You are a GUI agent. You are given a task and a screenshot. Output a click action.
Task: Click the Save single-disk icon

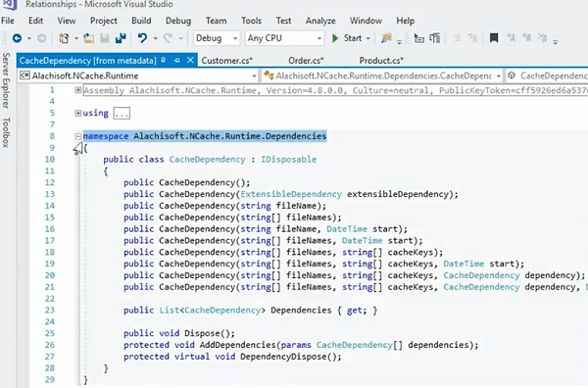pyautogui.click(x=105, y=38)
